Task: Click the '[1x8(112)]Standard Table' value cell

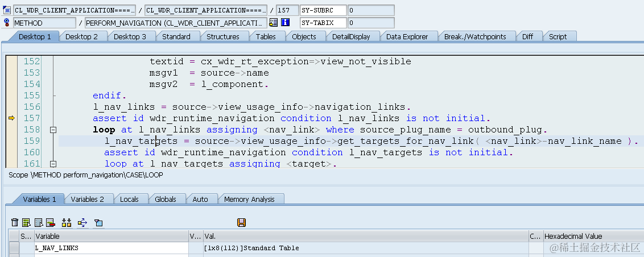Action: [366, 248]
